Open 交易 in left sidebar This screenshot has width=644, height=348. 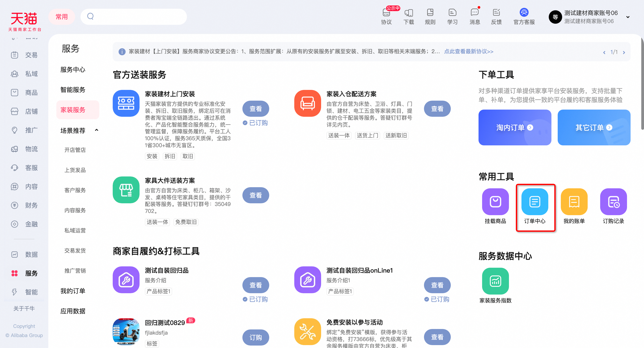click(x=24, y=55)
